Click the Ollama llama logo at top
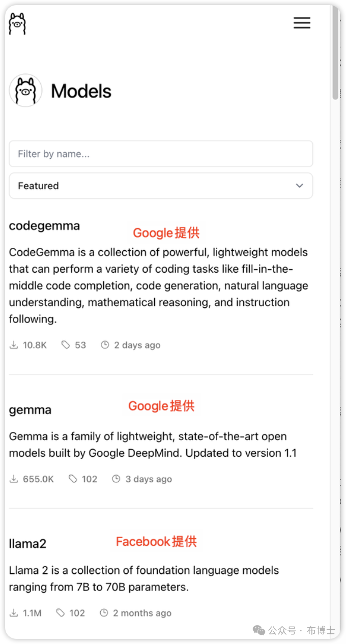Image resolution: width=346 pixels, height=644 pixels. pos(17,24)
